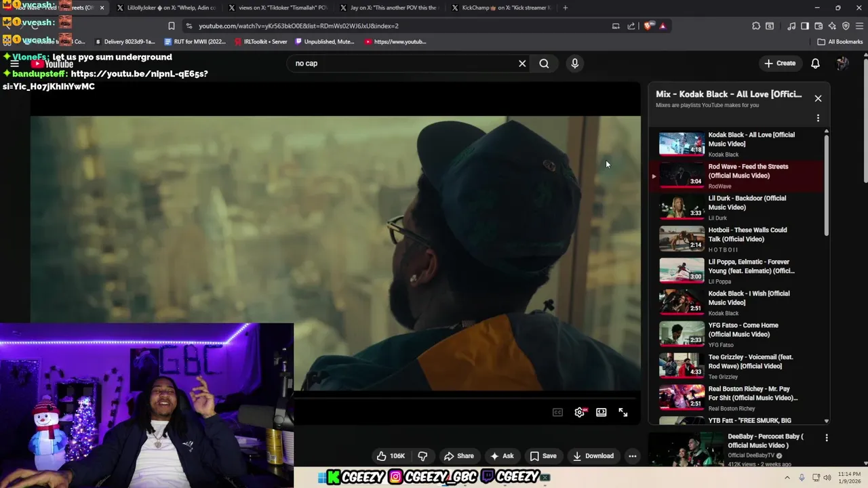
Task: Open YouTube notifications bell
Action: pos(815,63)
